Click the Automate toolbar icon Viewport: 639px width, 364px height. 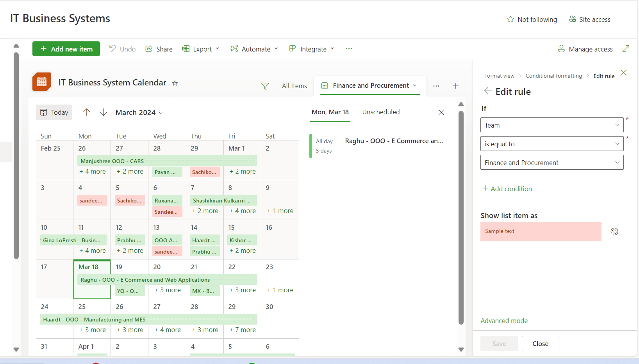click(x=234, y=49)
